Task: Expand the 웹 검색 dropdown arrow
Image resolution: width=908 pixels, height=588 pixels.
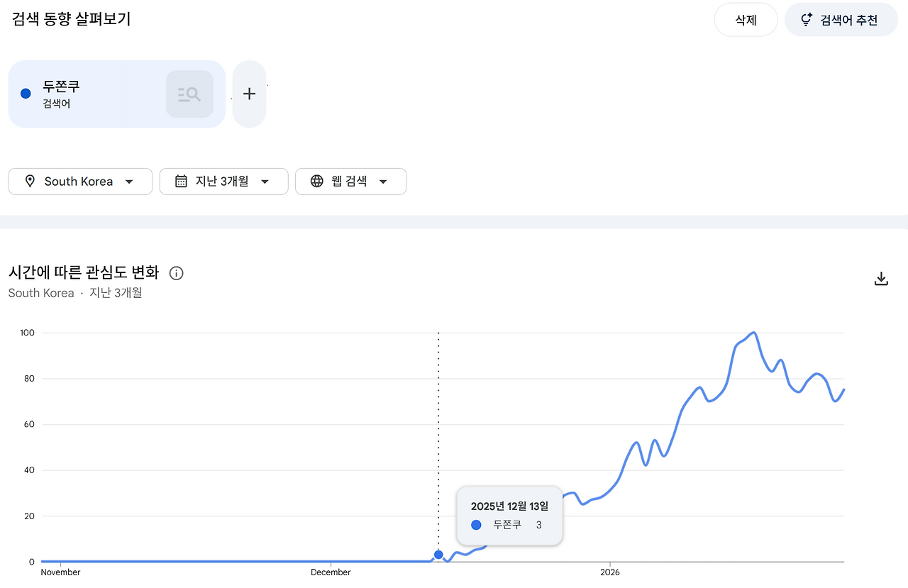Action: tap(383, 182)
